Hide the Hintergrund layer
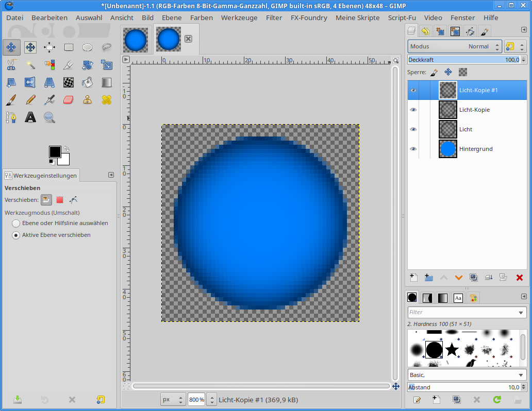 (413, 149)
